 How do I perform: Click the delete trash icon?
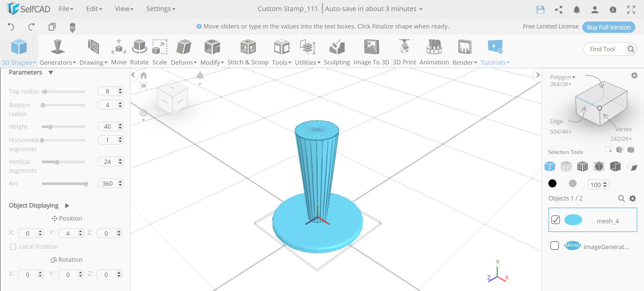(x=72, y=27)
